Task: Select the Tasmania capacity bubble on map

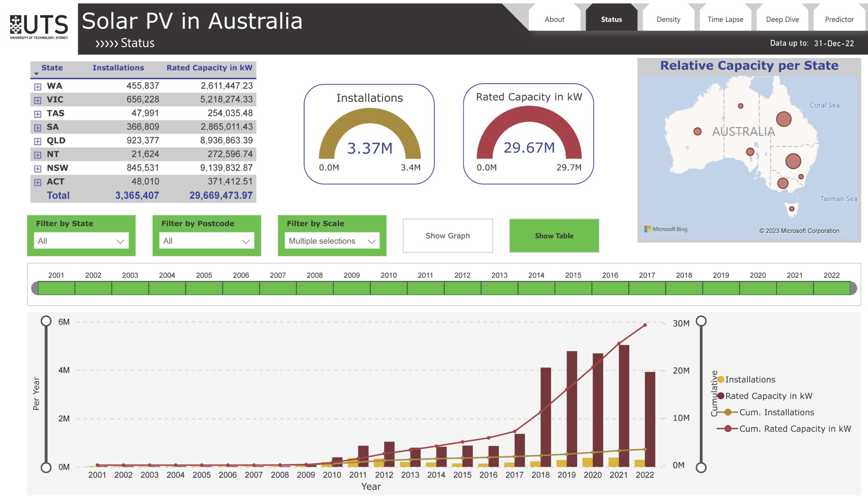Action: [x=791, y=208]
